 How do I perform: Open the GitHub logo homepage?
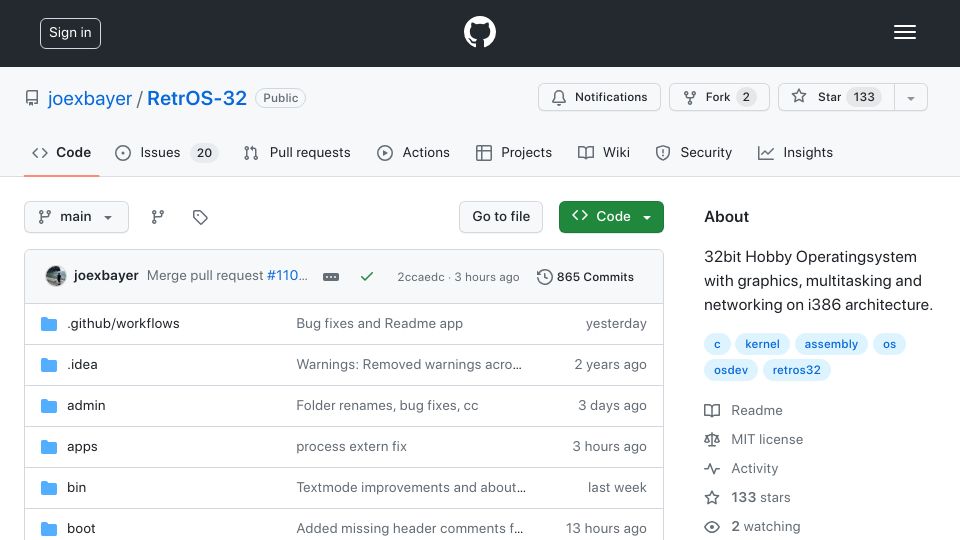pos(479,32)
